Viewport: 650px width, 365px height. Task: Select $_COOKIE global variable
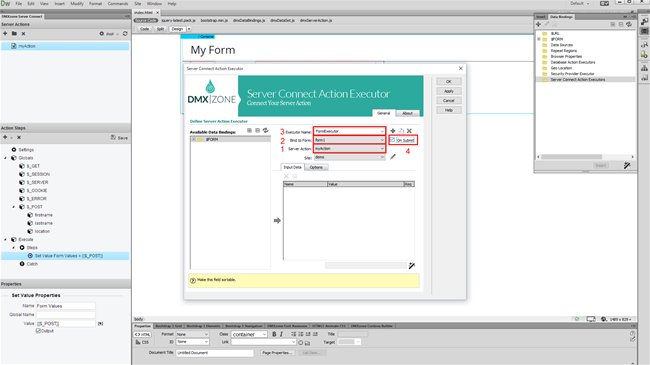(37, 190)
